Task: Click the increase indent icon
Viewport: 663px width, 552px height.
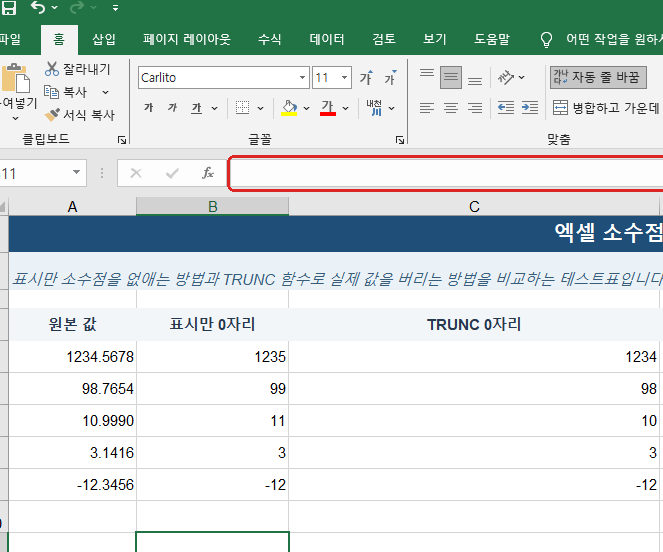Action: click(x=530, y=108)
